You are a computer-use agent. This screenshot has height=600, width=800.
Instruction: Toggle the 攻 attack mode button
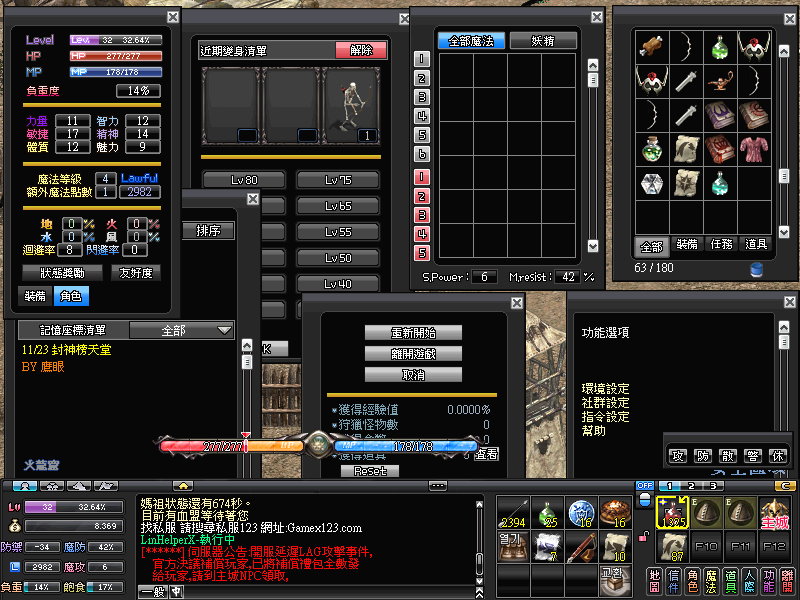coord(678,456)
